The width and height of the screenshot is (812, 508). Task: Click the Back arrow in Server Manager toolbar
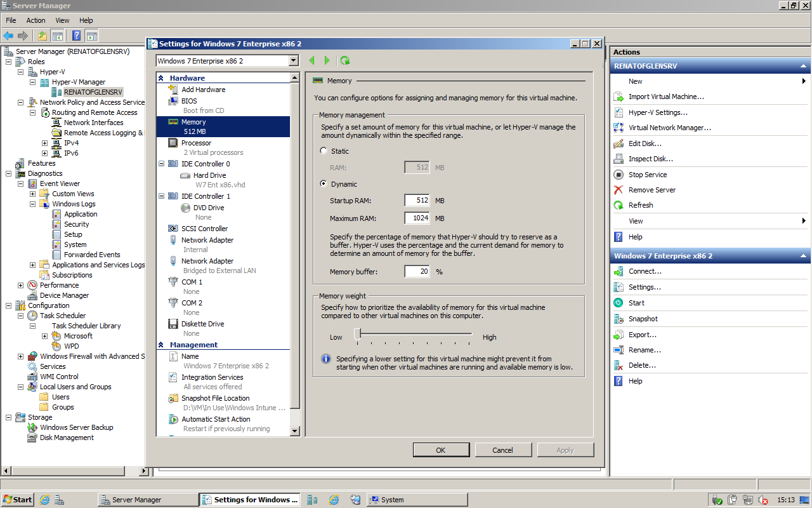coord(8,36)
